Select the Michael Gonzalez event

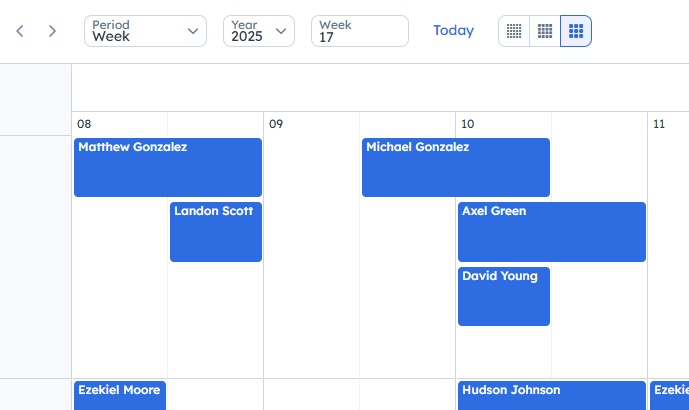pos(455,167)
